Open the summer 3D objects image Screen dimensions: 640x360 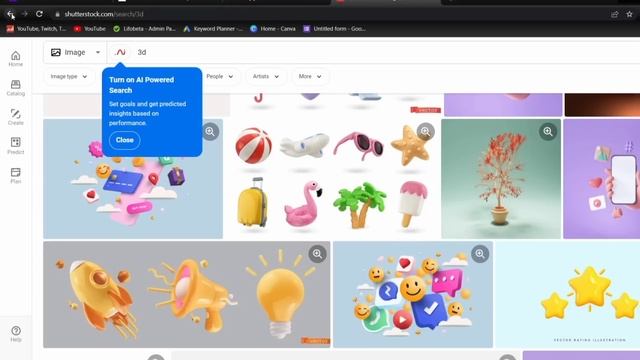tap(332, 179)
